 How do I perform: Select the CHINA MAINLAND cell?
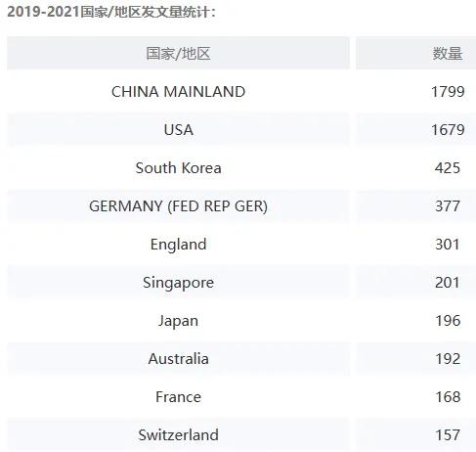tap(178, 92)
